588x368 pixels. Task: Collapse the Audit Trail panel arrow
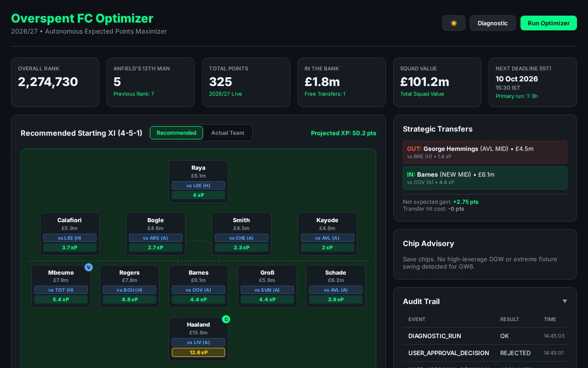point(565,301)
